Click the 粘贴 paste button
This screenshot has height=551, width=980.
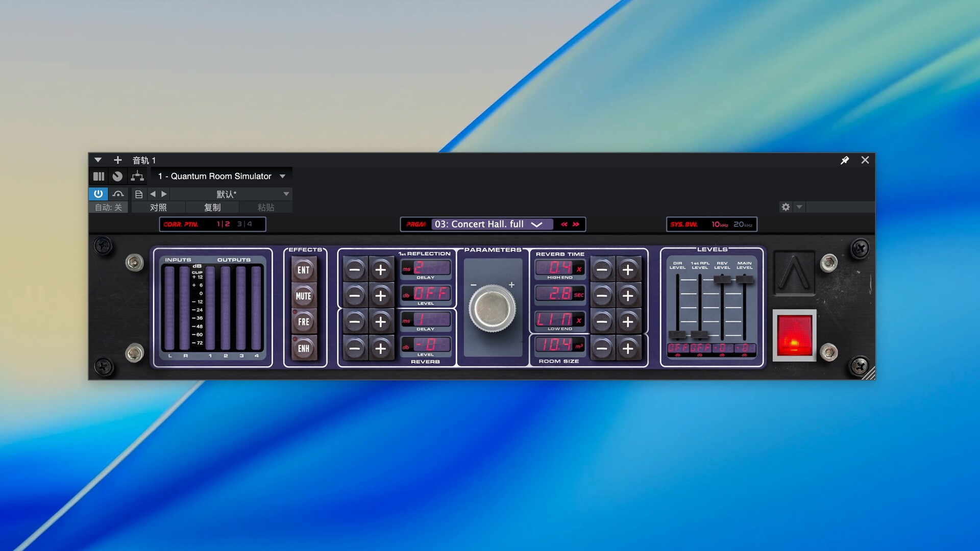coord(266,208)
